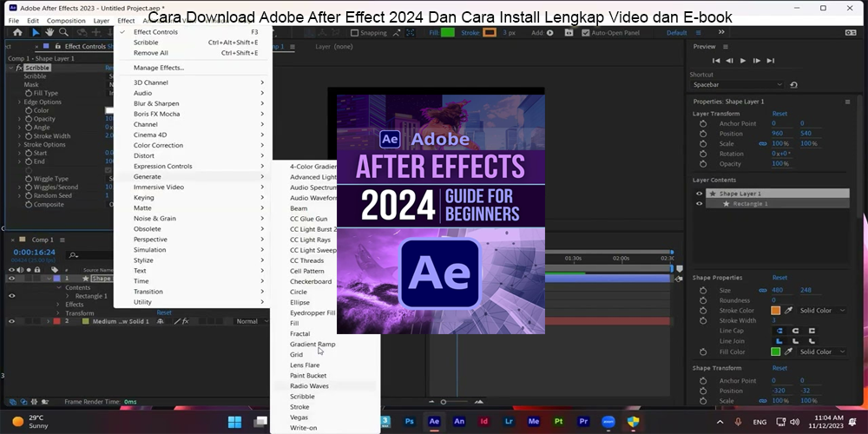Click the Add shape button next to Add:

(x=549, y=33)
